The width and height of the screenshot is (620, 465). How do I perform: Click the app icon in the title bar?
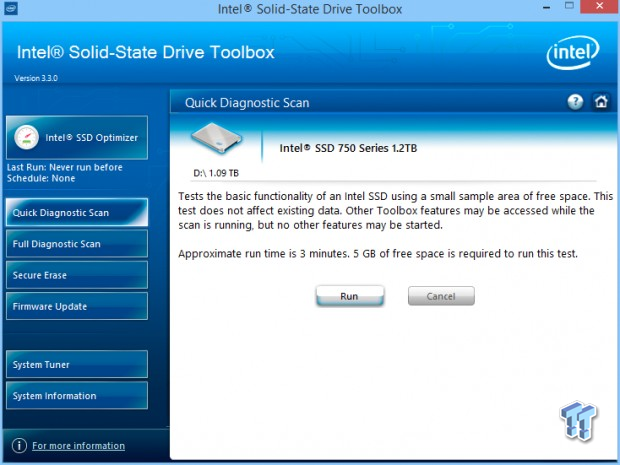point(10,8)
